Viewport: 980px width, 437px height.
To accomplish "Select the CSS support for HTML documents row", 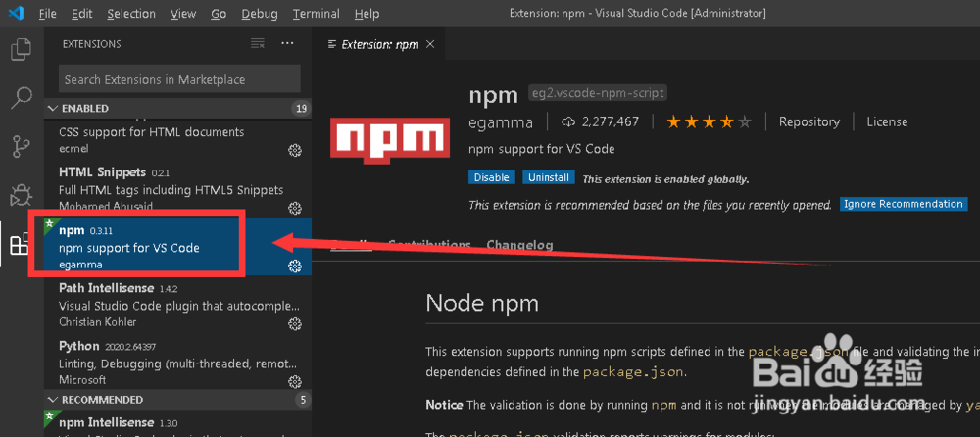I will (x=177, y=137).
